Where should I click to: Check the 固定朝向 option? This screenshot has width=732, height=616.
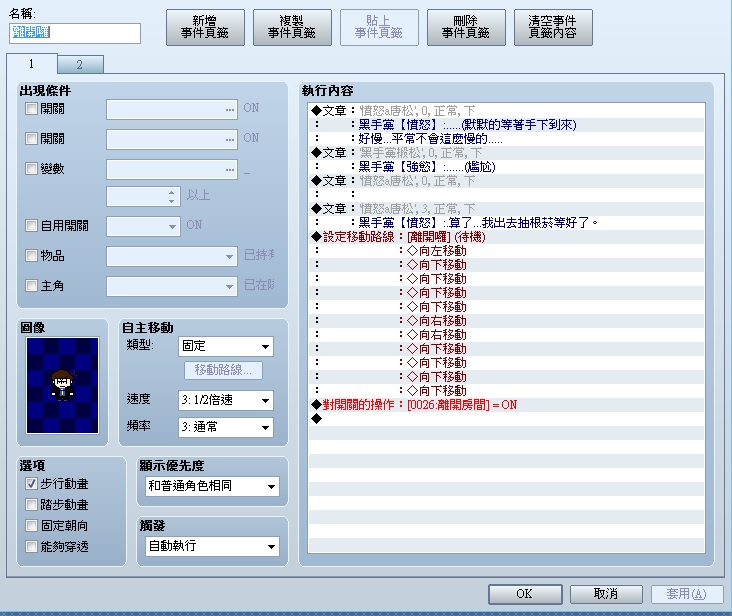click(31, 525)
